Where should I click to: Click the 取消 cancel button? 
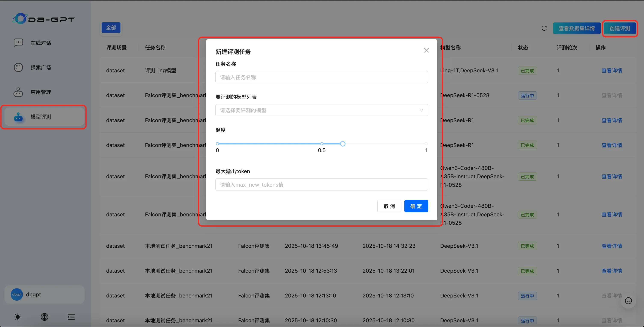click(x=389, y=206)
